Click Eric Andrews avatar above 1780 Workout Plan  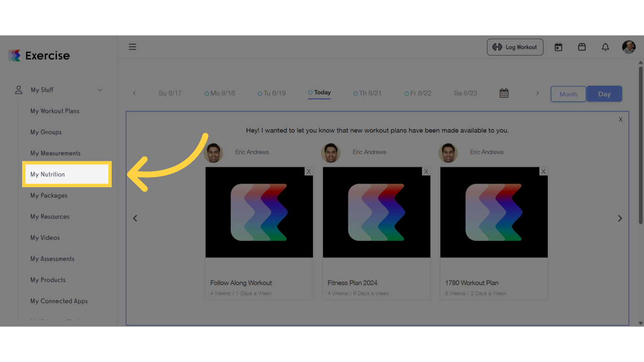click(448, 153)
